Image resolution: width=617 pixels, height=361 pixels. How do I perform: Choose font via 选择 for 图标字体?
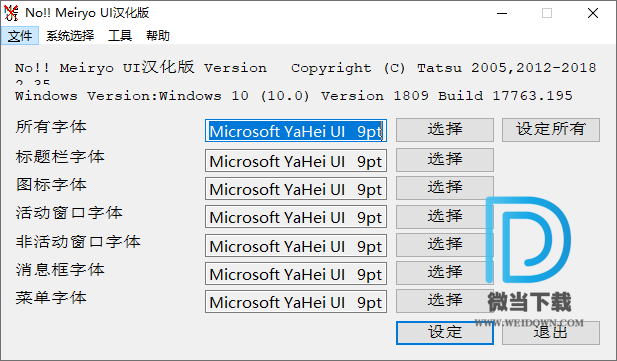tap(445, 188)
